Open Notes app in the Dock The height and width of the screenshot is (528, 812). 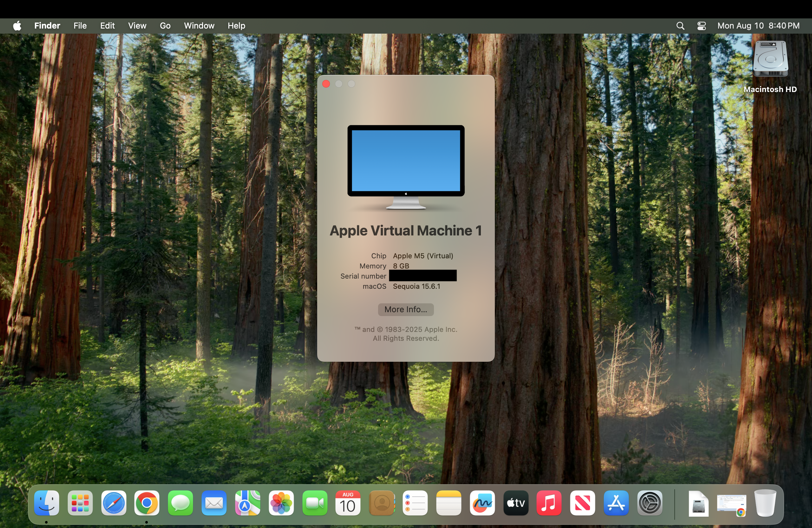click(449, 503)
